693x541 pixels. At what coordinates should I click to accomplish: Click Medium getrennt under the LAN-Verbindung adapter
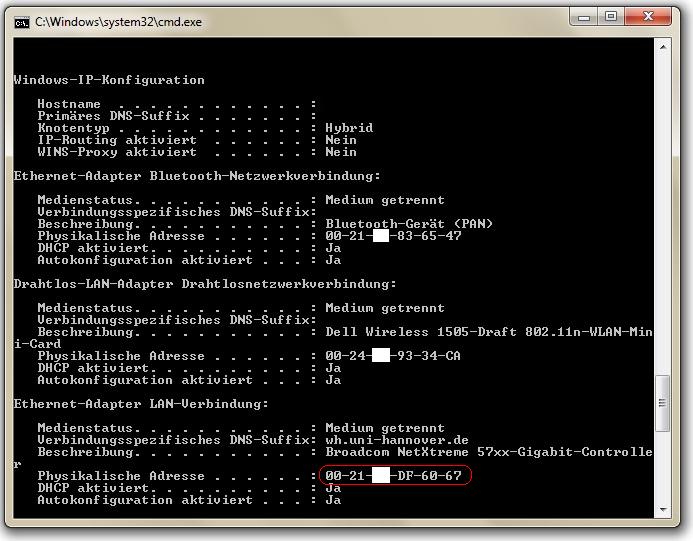point(385,428)
